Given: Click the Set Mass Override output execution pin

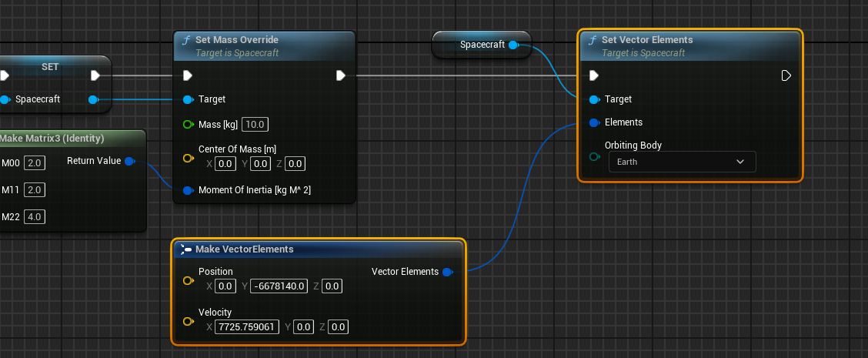Looking at the screenshot, I should pos(341,75).
